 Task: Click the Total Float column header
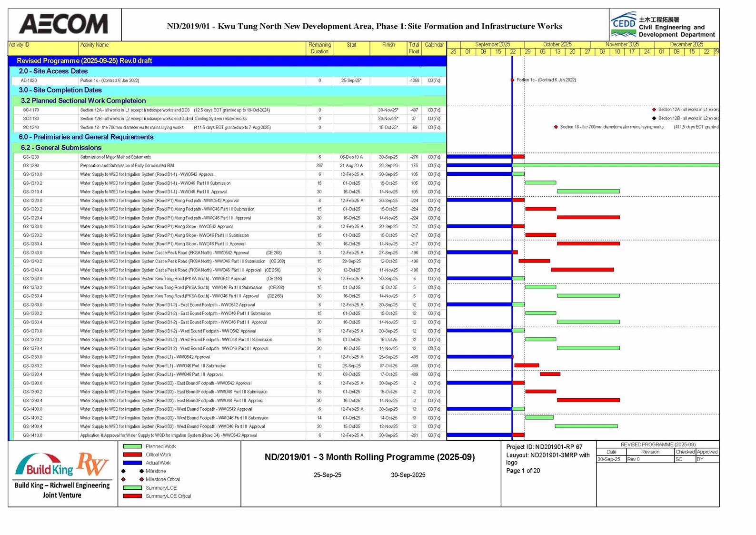pos(414,48)
